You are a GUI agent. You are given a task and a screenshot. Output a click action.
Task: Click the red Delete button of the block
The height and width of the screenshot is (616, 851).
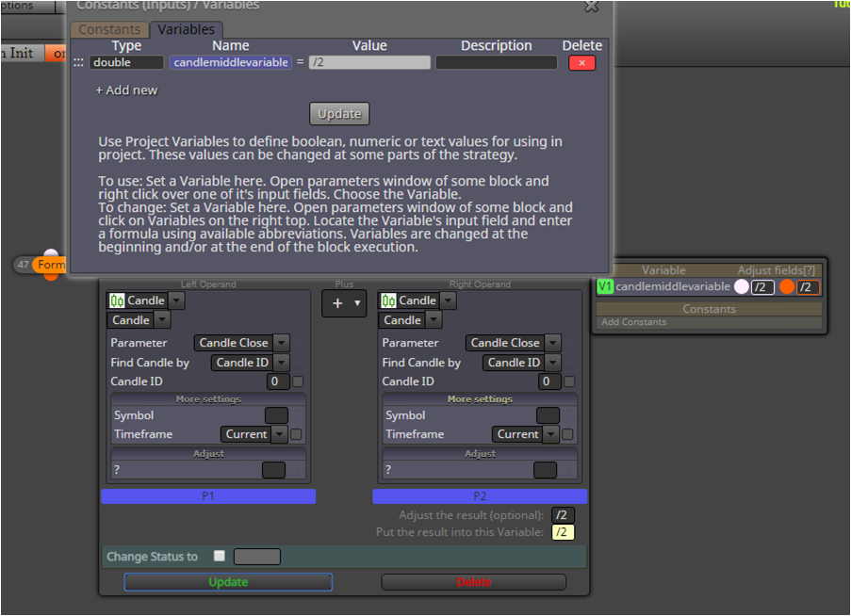pyautogui.click(x=474, y=582)
